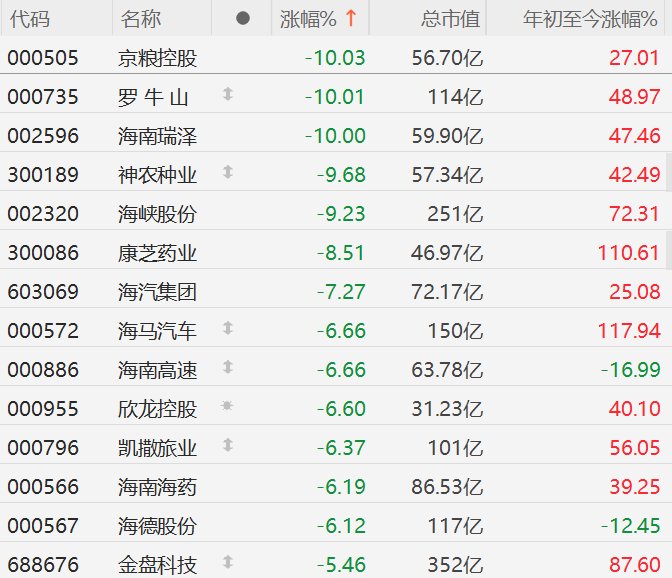Image resolution: width=672 pixels, height=578 pixels.
Task: Click the marker icon beside 海南高速
Action: [x=228, y=367]
